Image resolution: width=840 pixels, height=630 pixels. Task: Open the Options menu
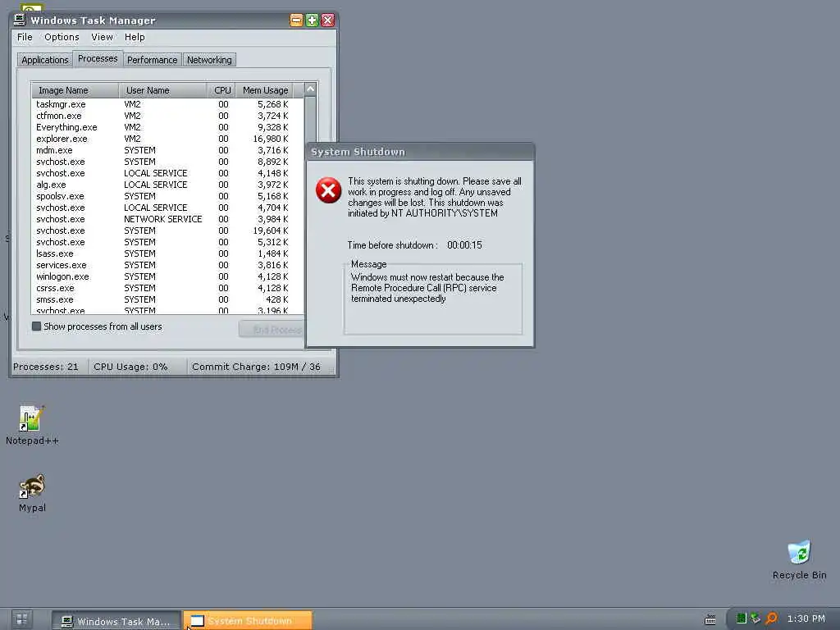[62, 37]
